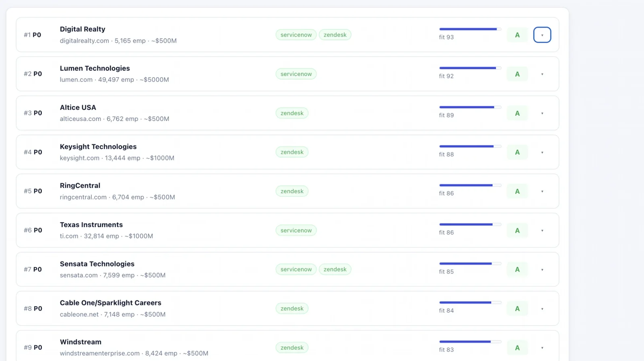Select the Keysight Technologies company name

(x=98, y=147)
